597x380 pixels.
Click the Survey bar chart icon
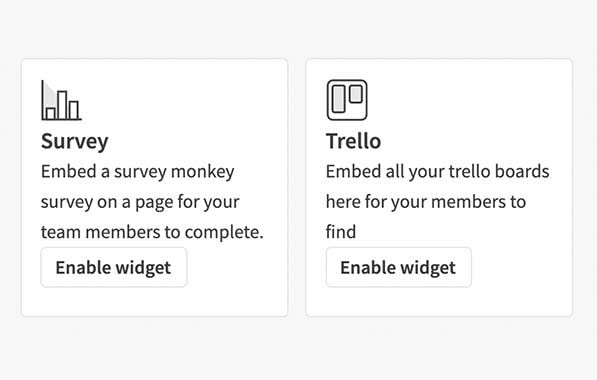click(x=61, y=100)
